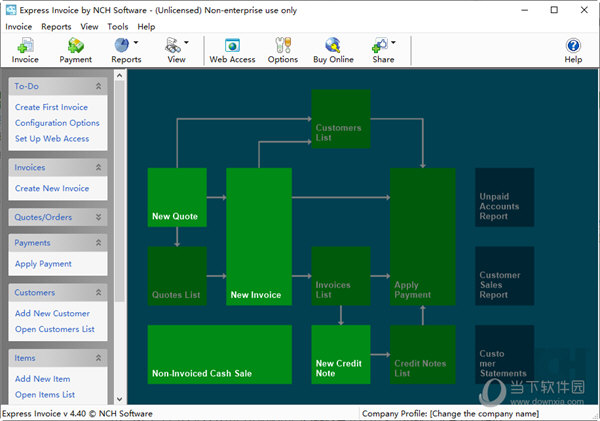Image resolution: width=600 pixels, height=421 pixels.
Task: Open the Web Access toolbar icon
Action: click(x=232, y=51)
